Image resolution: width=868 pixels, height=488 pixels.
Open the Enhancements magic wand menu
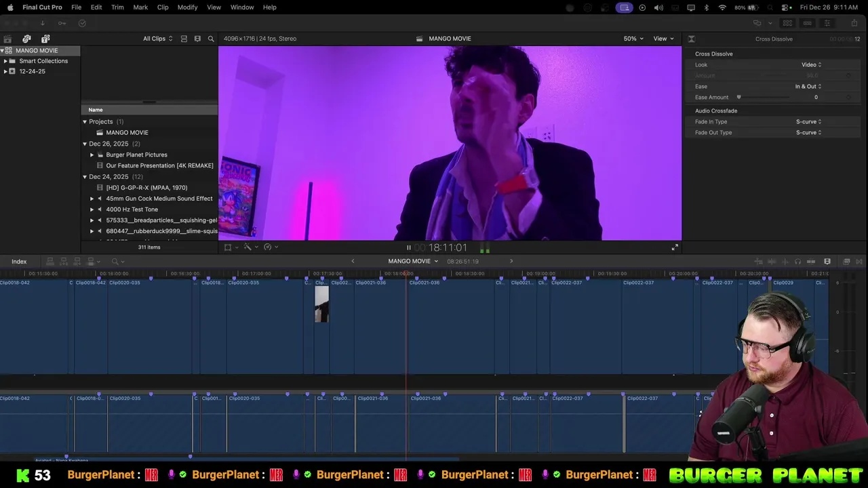(251, 247)
